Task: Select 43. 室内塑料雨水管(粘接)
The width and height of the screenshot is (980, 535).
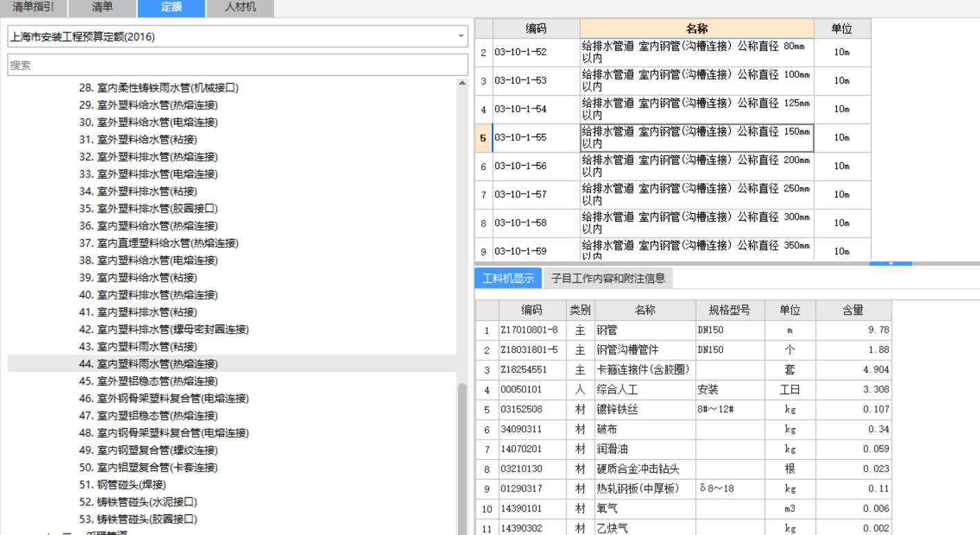Action: (x=138, y=347)
